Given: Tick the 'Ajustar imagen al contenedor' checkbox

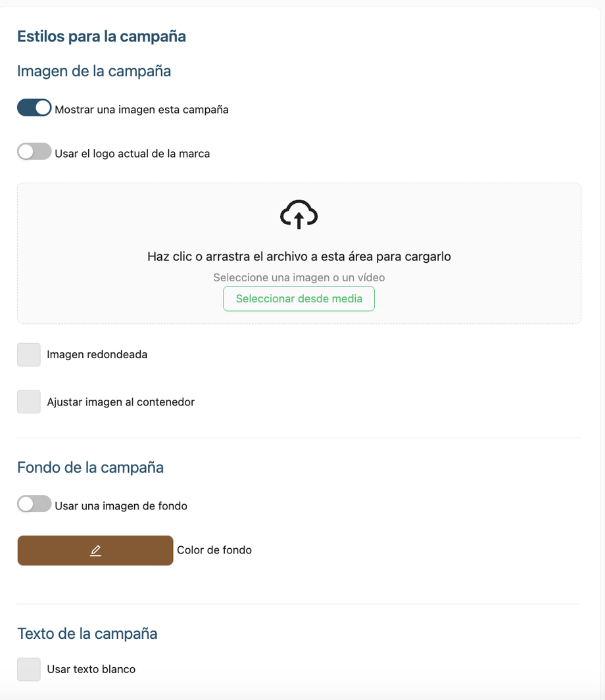Looking at the screenshot, I should (x=29, y=402).
